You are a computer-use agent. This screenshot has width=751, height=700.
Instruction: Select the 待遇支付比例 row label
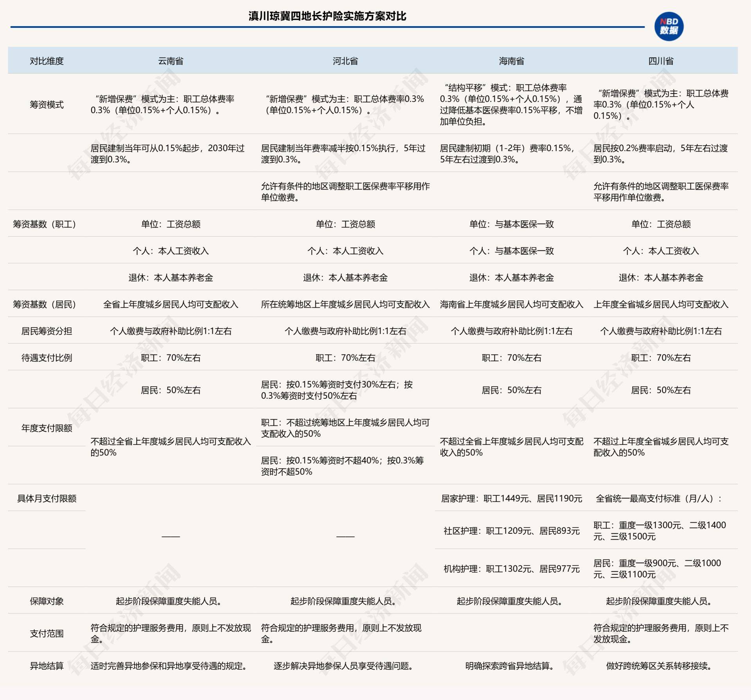coord(46,358)
